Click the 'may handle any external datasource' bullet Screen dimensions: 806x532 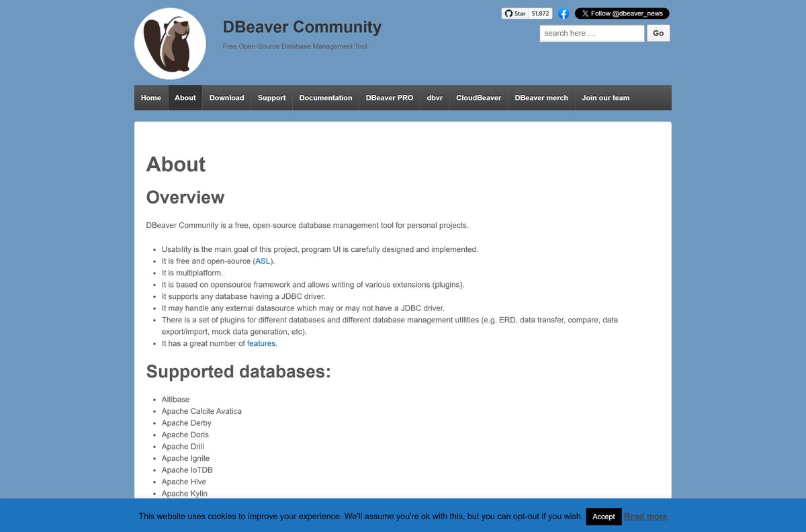click(x=303, y=308)
